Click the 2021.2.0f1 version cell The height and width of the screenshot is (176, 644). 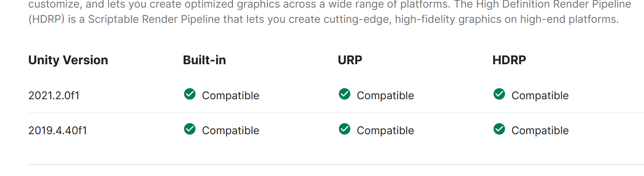[x=54, y=95]
